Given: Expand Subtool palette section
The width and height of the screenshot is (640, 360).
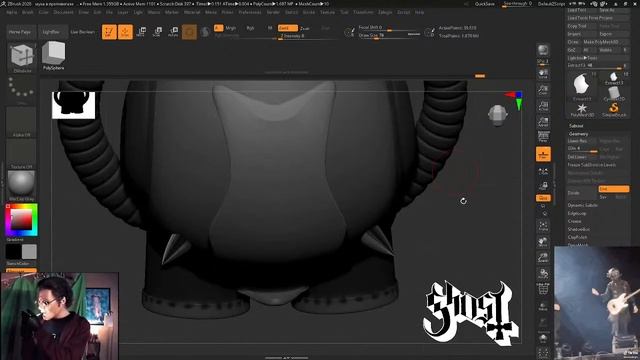Looking at the screenshot, I should (576, 126).
